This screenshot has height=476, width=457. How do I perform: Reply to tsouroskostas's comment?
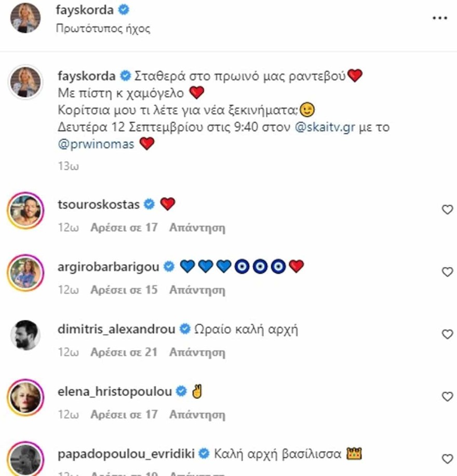pyautogui.click(x=197, y=227)
